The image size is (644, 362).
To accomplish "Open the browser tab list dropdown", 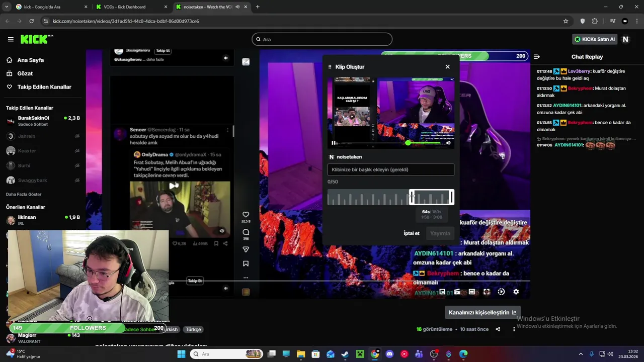I will coord(7,7).
